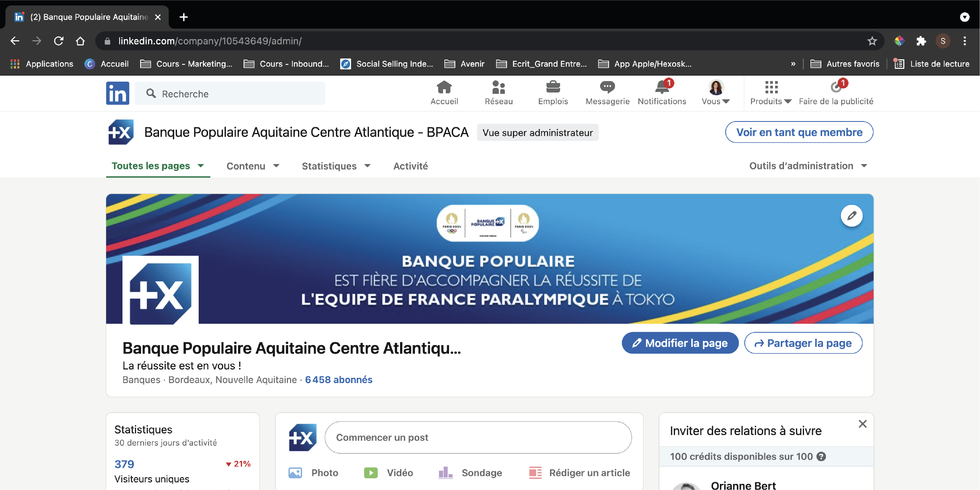Viewport: 980px width, 490px height.
Task: Bookmark this page with star icon
Action: point(872,41)
